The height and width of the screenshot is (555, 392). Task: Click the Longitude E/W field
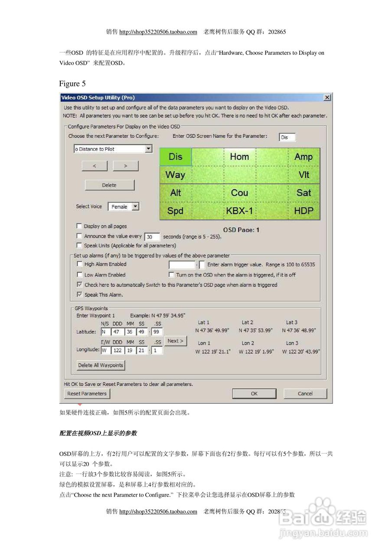(x=106, y=350)
